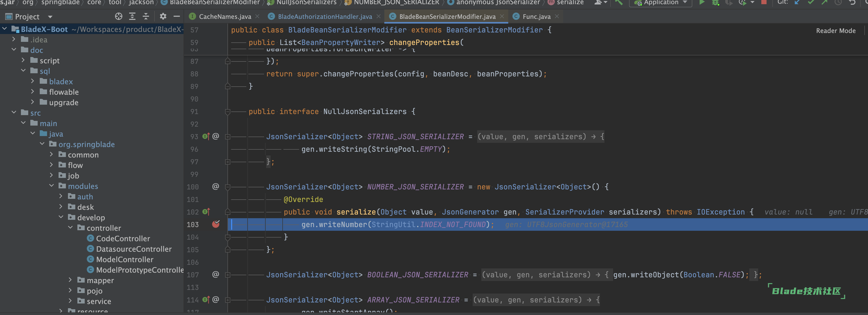Click the Expand All icon in Project panel
The height and width of the screenshot is (315, 868).
pos(133,16)
